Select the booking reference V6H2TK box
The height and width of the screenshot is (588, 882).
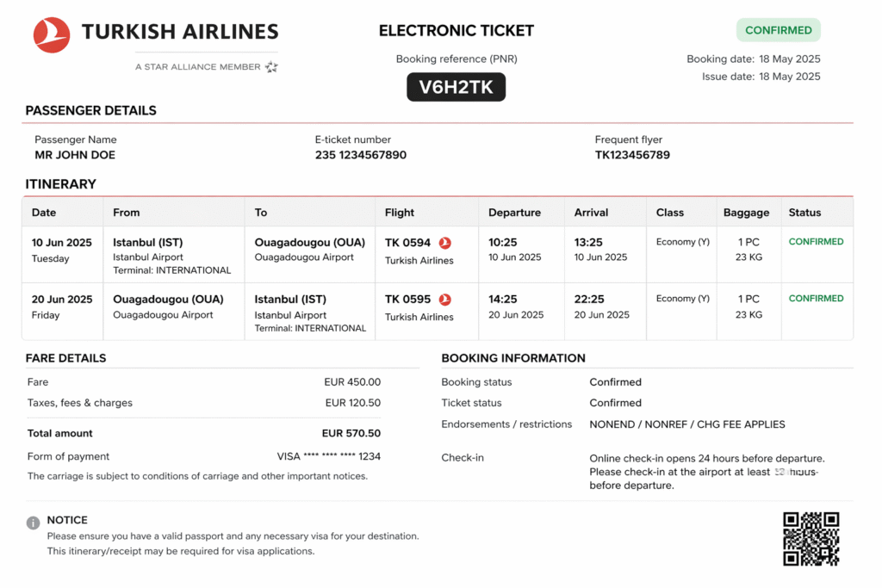pos(456,87)
